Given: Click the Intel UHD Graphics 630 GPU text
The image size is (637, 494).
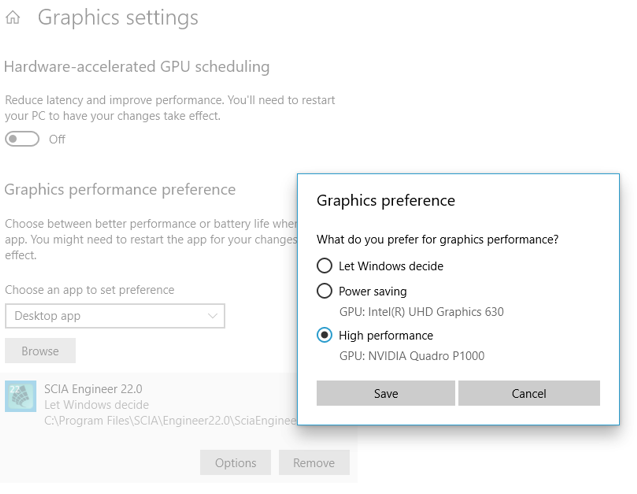Looking at the screenshot, I should 421,312.
